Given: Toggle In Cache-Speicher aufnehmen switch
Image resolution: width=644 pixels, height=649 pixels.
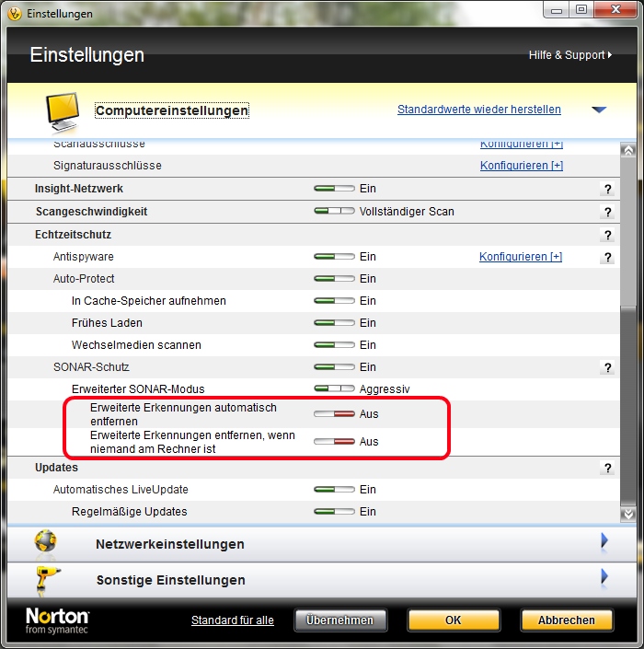Looking at the screenshot, I should 334,300.
